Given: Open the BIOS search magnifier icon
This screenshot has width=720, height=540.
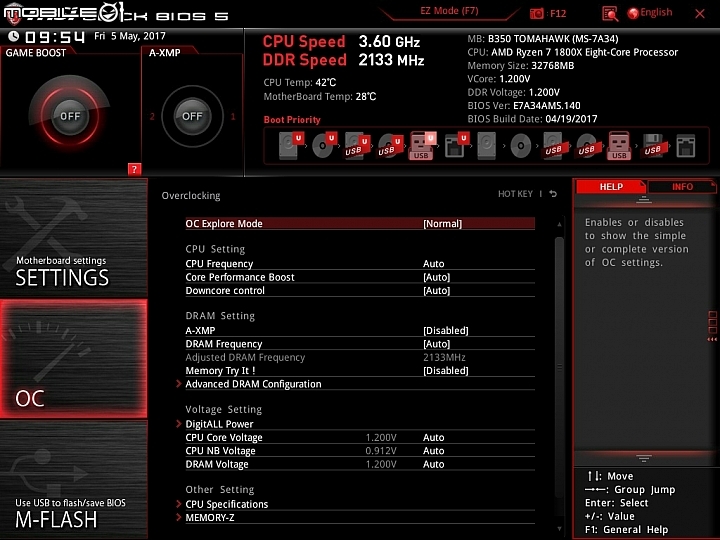Looking at the screenshot, I should coord(610,14).
